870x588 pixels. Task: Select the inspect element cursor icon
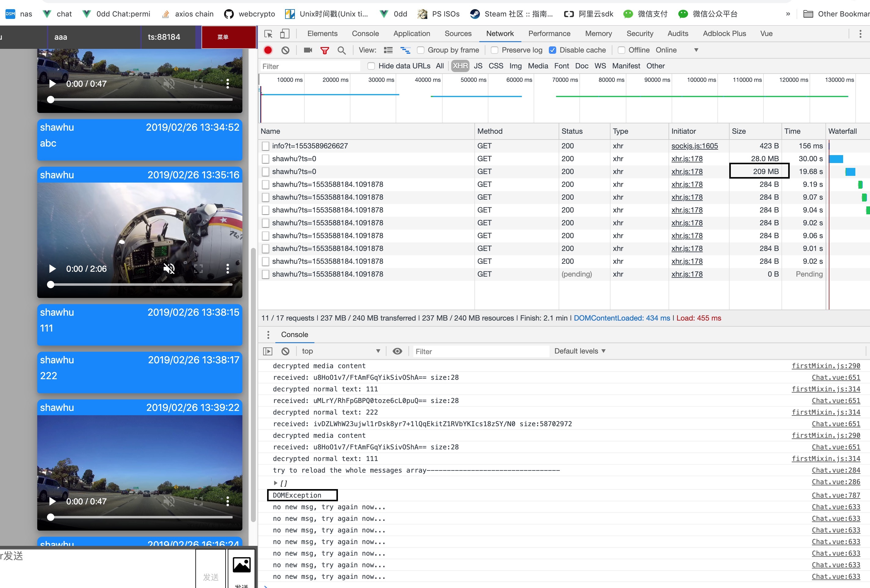268,34
